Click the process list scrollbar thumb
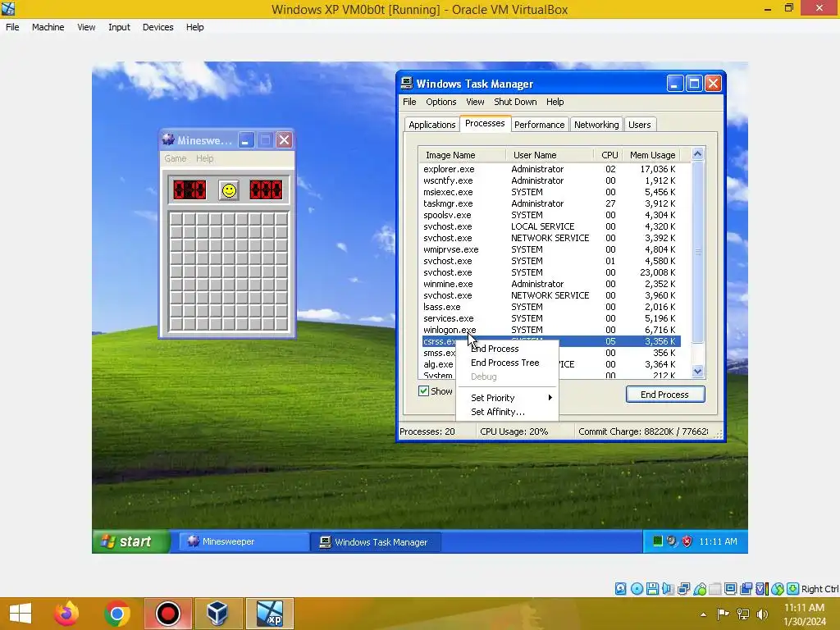This screenshot has width=840, height=630. (697, 252)
